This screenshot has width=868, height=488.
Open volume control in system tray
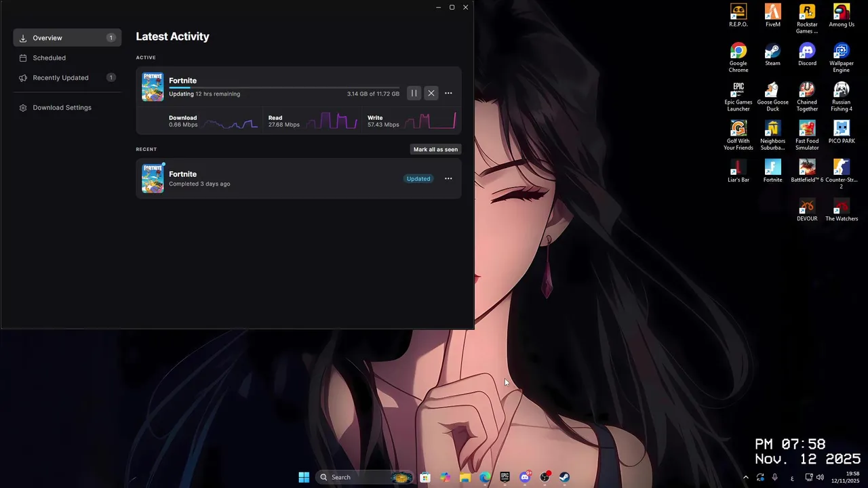(821, 477)
